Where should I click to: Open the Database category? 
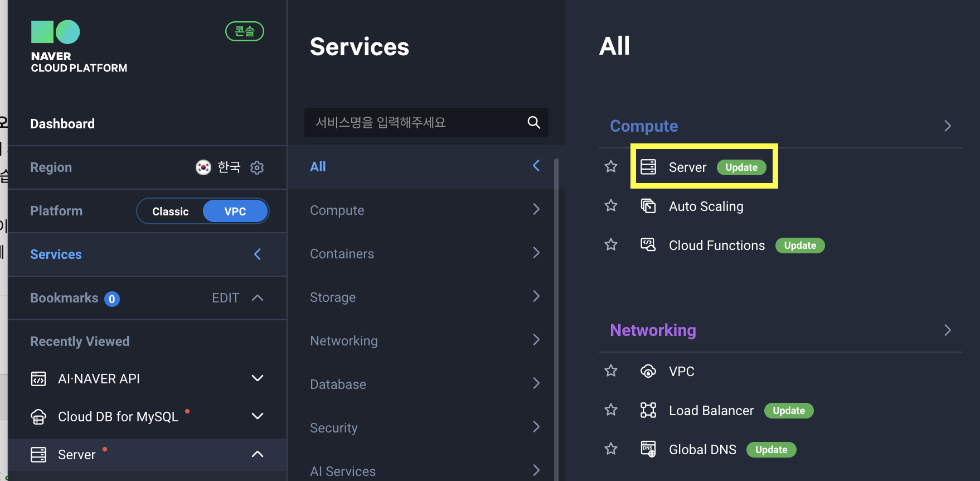426,384
